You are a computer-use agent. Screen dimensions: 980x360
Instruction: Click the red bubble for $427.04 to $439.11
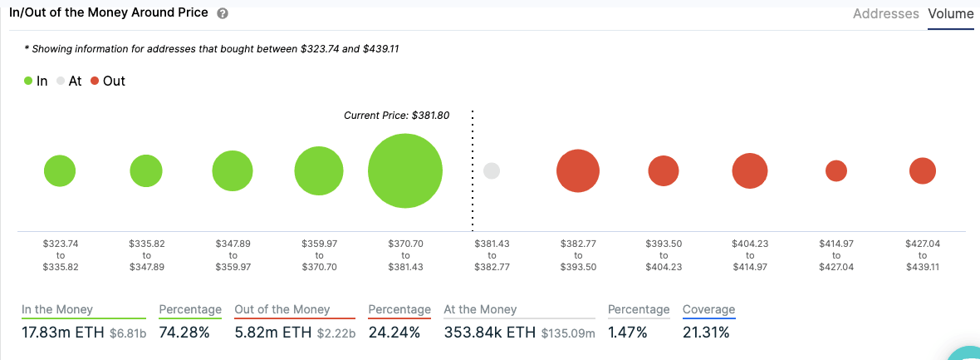pos(923,171)
